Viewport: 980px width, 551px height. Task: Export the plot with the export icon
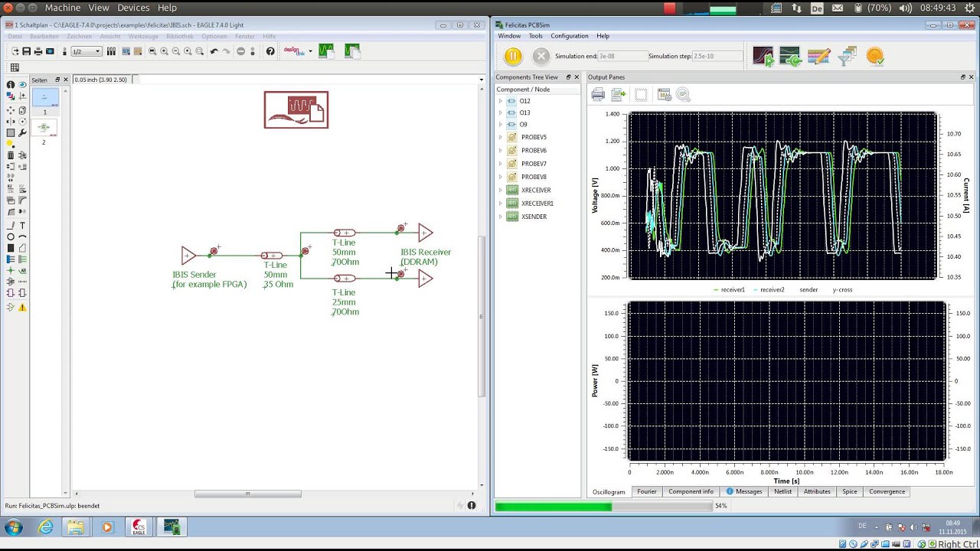[x=619, y=94]
